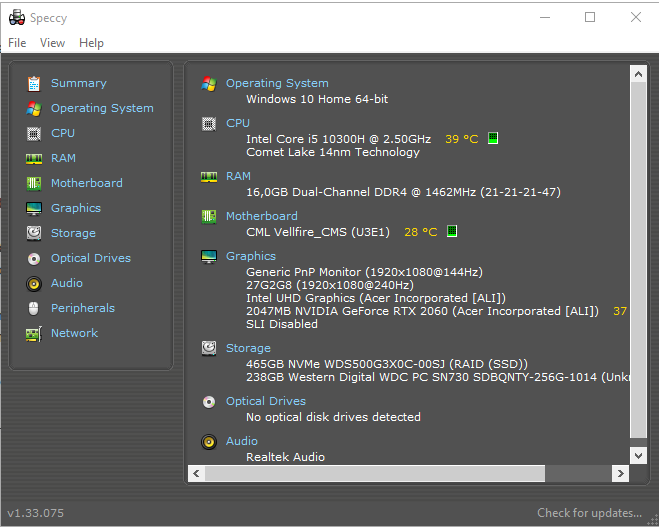Click the 39 °C CPU temperature value
Image resolution: width=659 pixels, height=527 pixels.
click(x=461, y=139)
